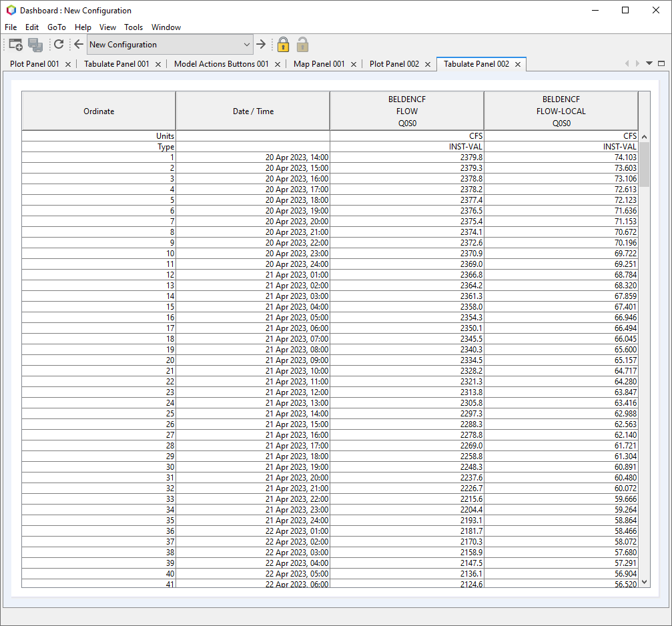Enable editing lock via the closed padlock
Screen dimensions: 672x626
(x=283, y=44)
